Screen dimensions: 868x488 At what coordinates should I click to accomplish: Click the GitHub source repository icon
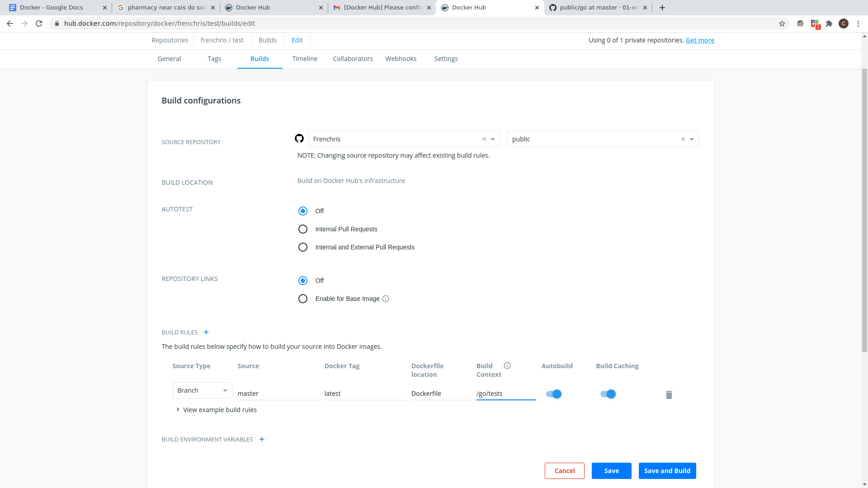[299, 139]
